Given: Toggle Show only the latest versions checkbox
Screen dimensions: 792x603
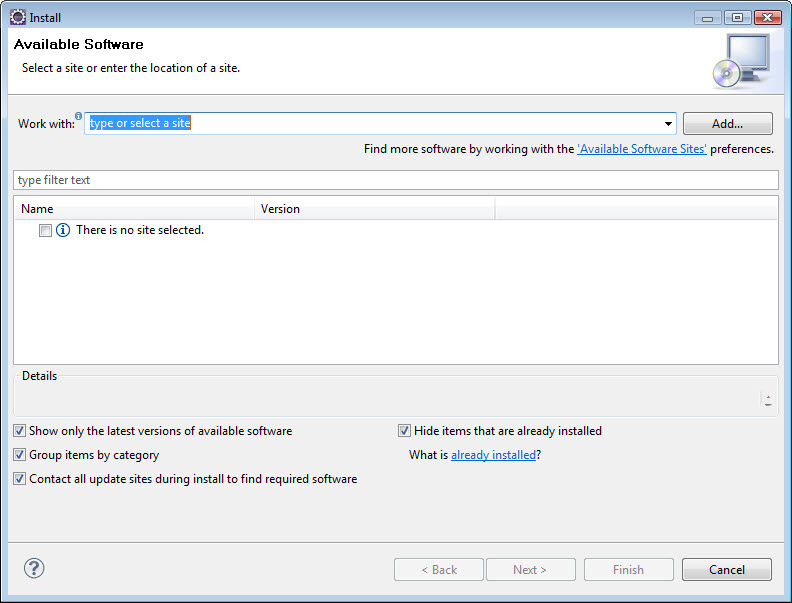Looking at the screenshot, I should [x=19, y=431].
